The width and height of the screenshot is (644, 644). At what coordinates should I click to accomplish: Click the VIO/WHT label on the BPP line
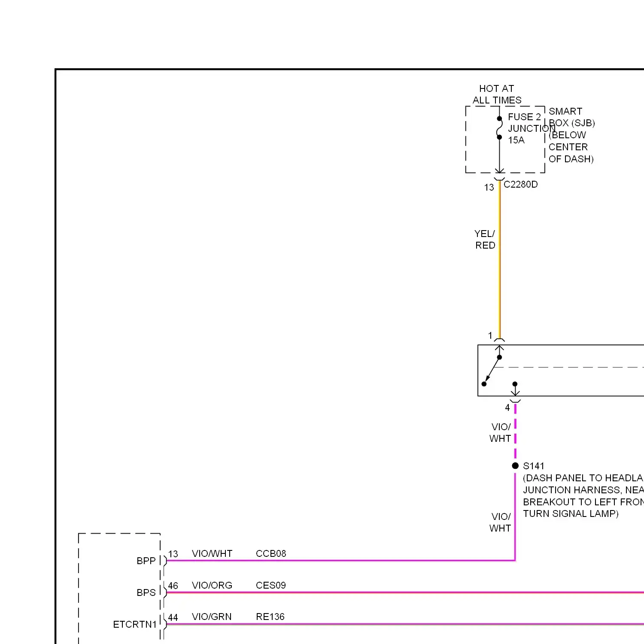point(212,553)
